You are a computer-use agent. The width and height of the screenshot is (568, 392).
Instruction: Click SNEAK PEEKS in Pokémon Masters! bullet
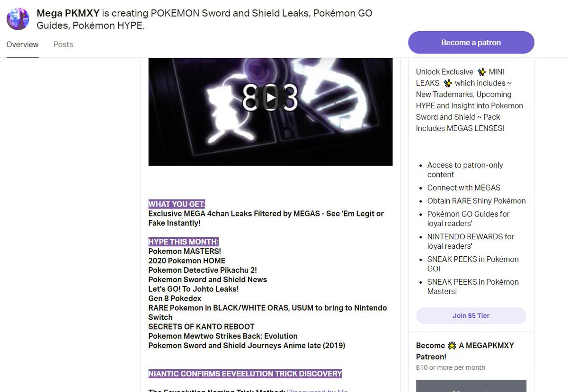click(473, 287)
